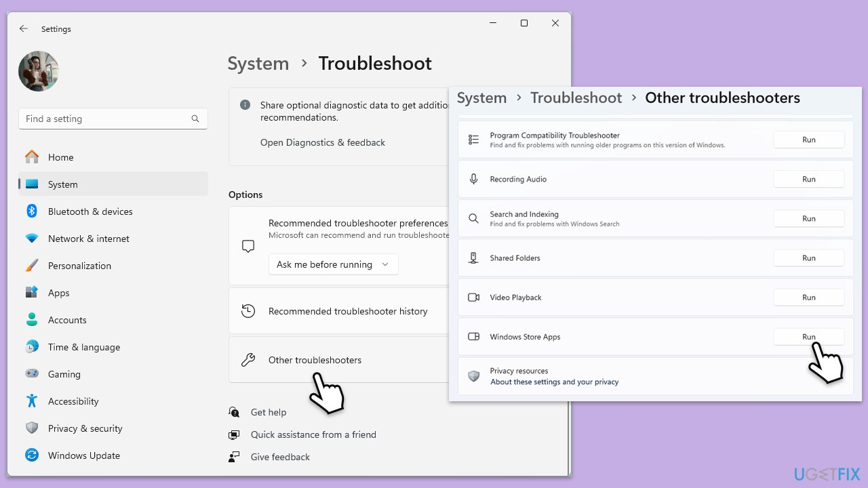
Task: Click the System monitor icon
Action: coord(32,184)
